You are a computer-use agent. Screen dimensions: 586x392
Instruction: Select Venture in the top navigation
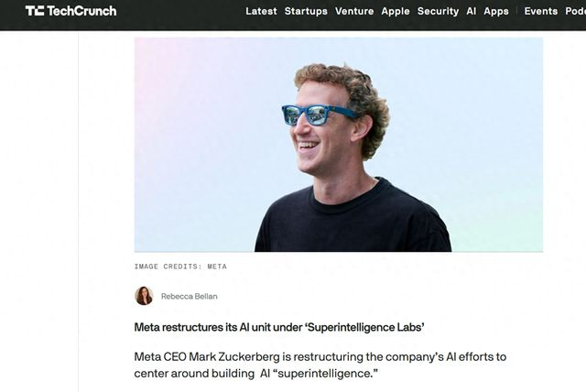(354, 11)
